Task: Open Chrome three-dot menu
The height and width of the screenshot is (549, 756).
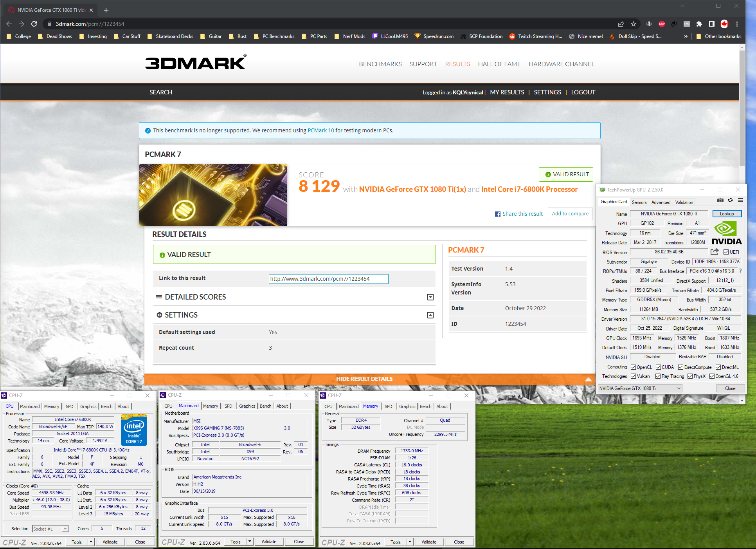Action: click(x=737, y=24)
